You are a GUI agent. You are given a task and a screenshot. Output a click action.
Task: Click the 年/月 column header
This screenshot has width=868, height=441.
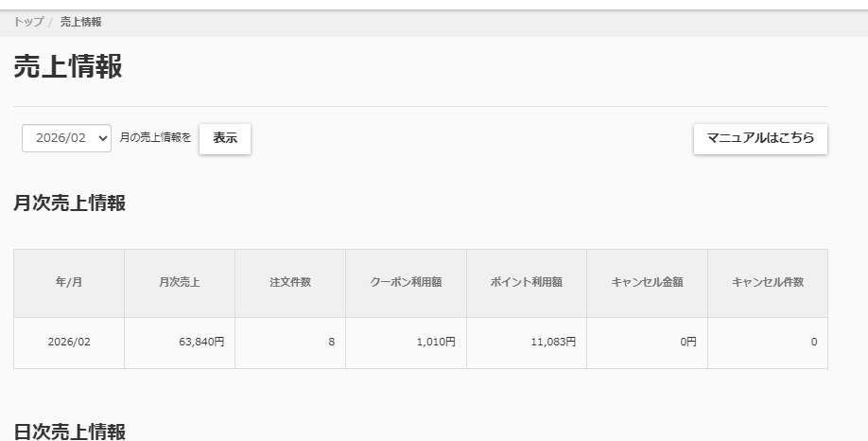click(x=69, y=283)
